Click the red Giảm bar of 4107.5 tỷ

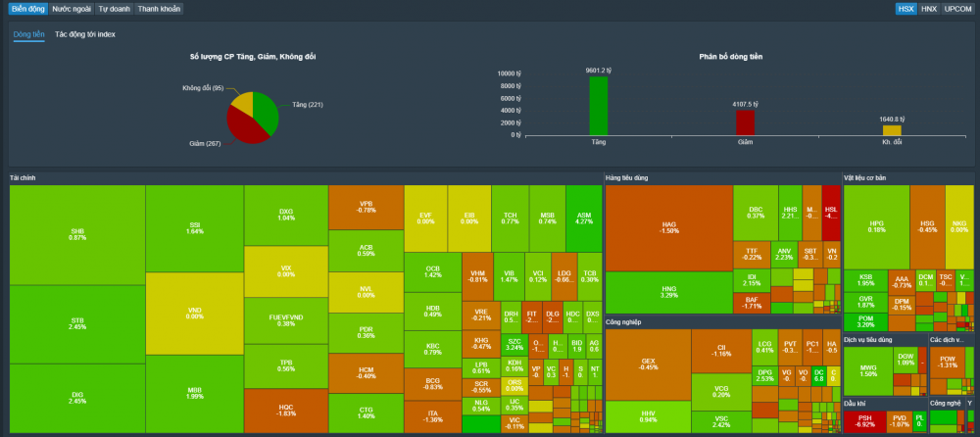(x=745, y=122)
